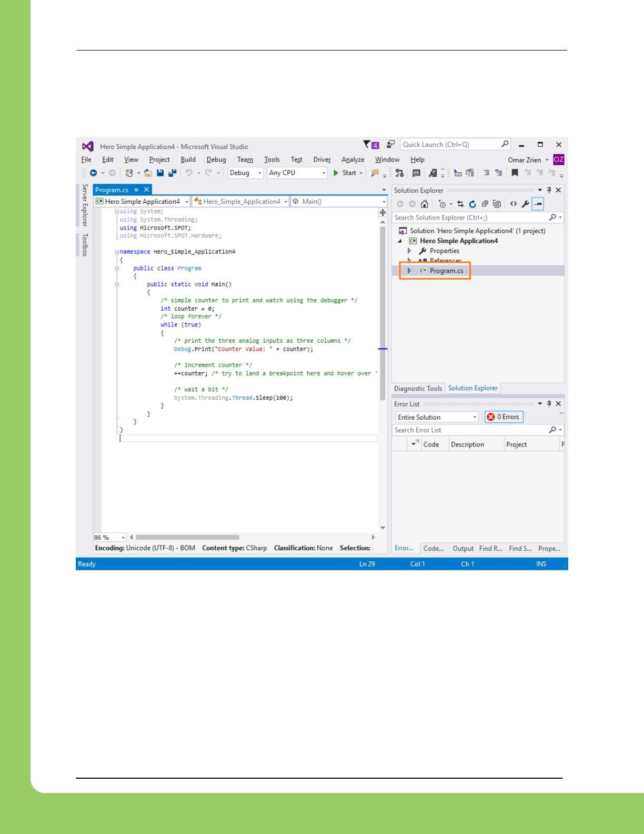Screen dimensions: 644x834
Task: Open the Entire Solution scope dropdown
Action: click(437, 417)
